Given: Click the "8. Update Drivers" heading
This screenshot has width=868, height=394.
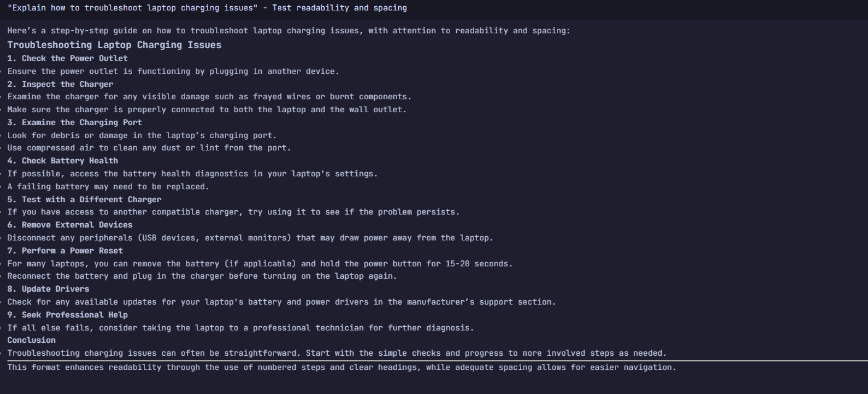Looking at the screenshot, I should 48,289.
